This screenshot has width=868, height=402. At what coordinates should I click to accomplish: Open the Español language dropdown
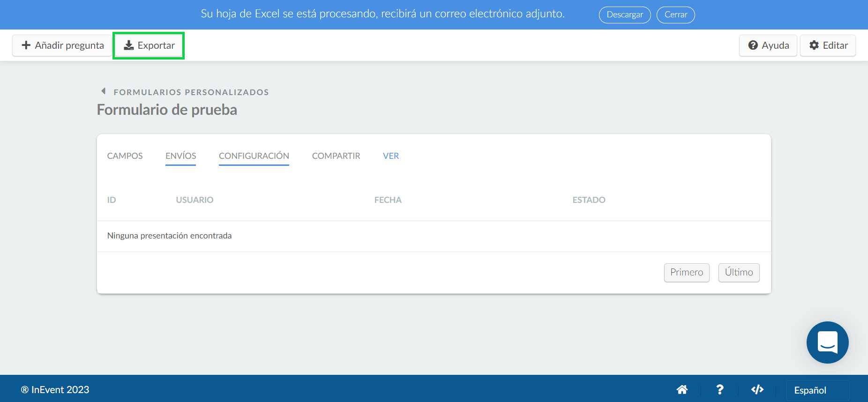(x=818, y=390)
